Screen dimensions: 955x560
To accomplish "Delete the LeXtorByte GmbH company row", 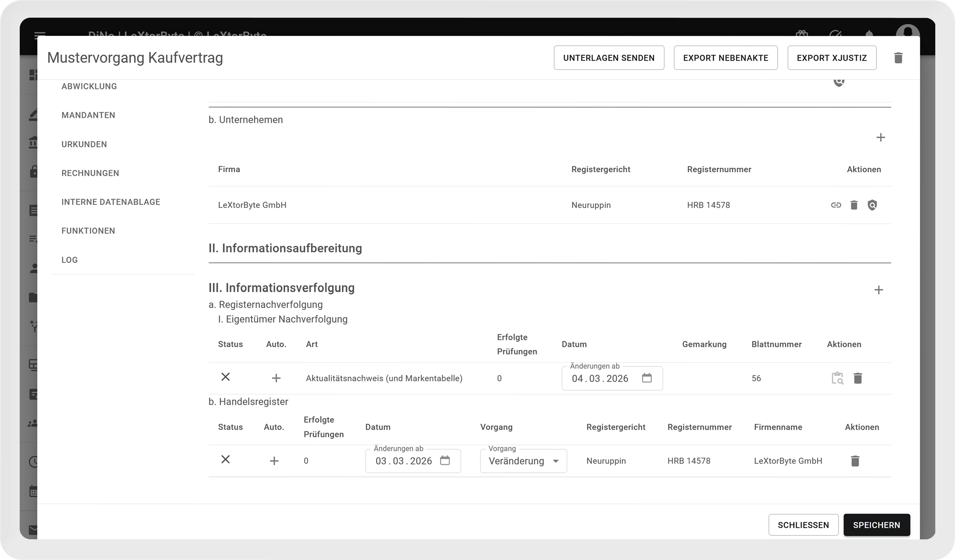I will [854, 205].
